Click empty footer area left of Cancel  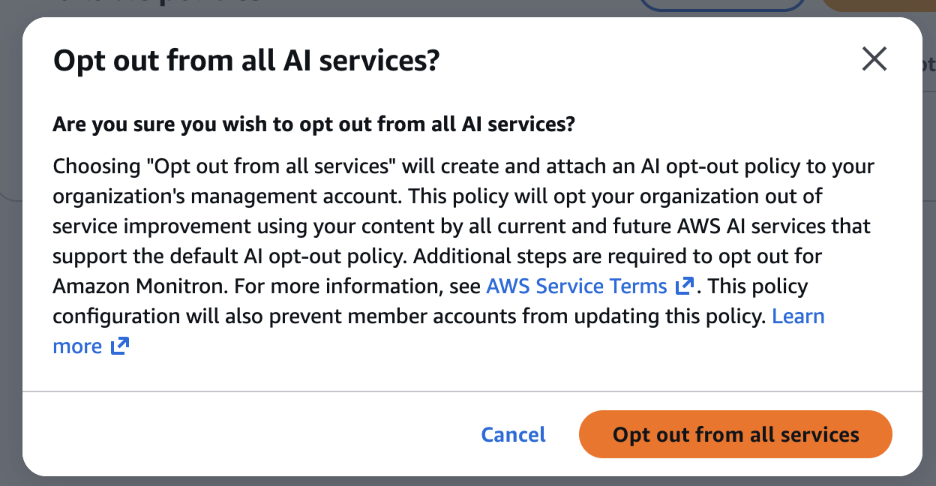point(250,435)
